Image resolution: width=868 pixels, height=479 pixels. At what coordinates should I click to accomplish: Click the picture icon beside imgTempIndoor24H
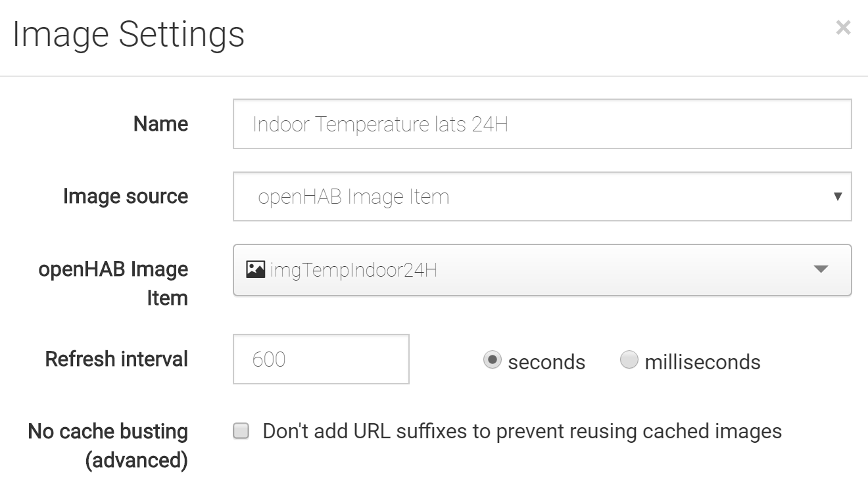coord(255,269)
